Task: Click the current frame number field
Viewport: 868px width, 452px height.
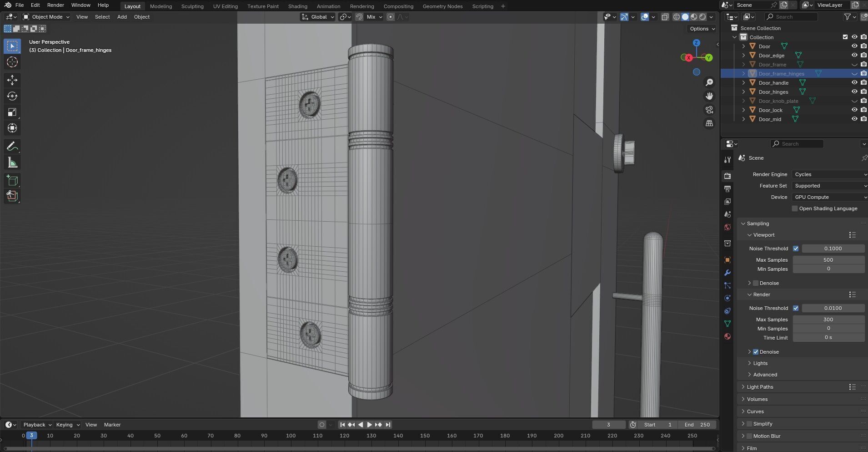Action: pyautogui.click(x=608, y=425)
